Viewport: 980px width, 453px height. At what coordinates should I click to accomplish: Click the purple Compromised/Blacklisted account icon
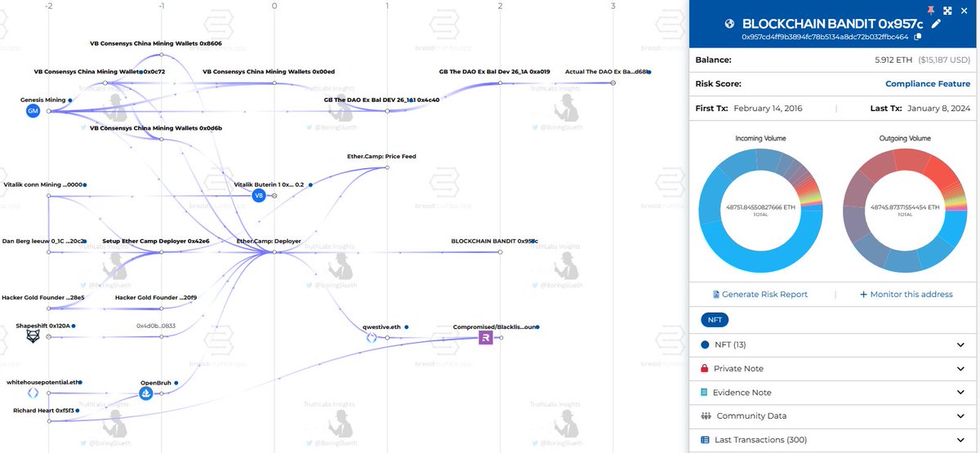487,337
